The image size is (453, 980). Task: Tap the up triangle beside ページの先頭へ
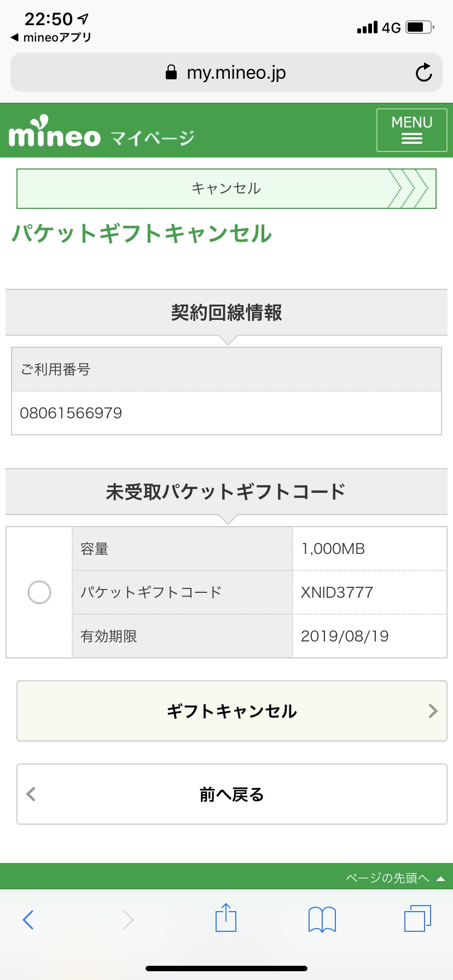(x=440, y=879)
